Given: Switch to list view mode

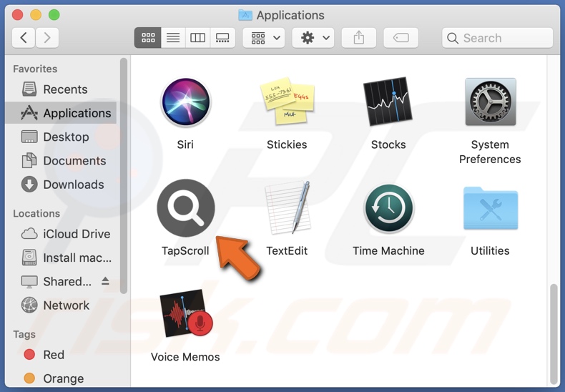Looking at the screenshot, I should [x=173, y=38].
